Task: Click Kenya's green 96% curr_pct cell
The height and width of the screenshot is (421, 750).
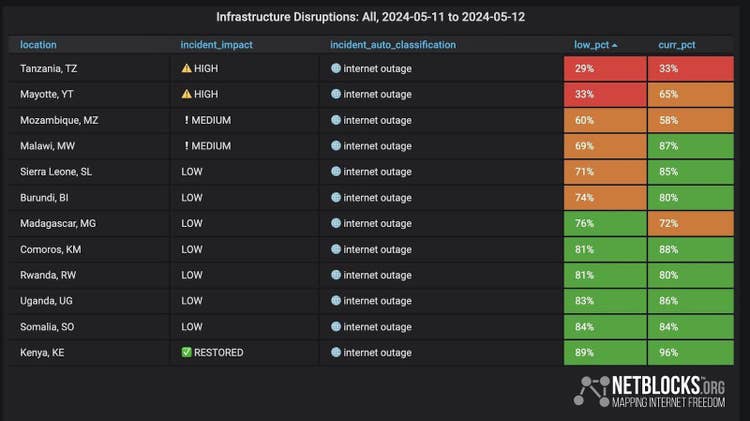Action: [x=690, y=352]
